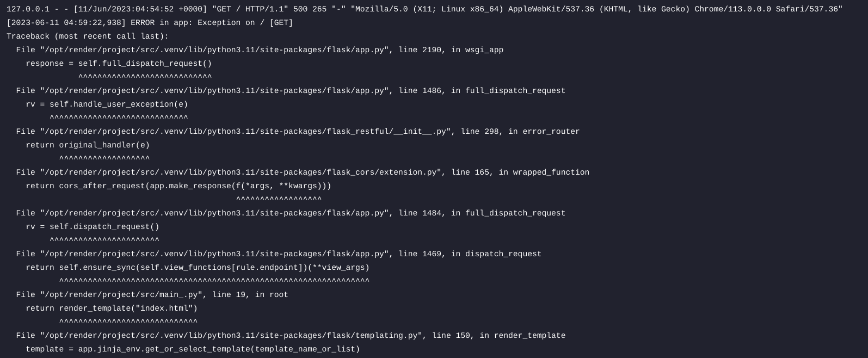Image resolution: width=868 pixels, height=358 pixels.
Task: Click the render_template("index.html") code line
Action: point(112,308)
